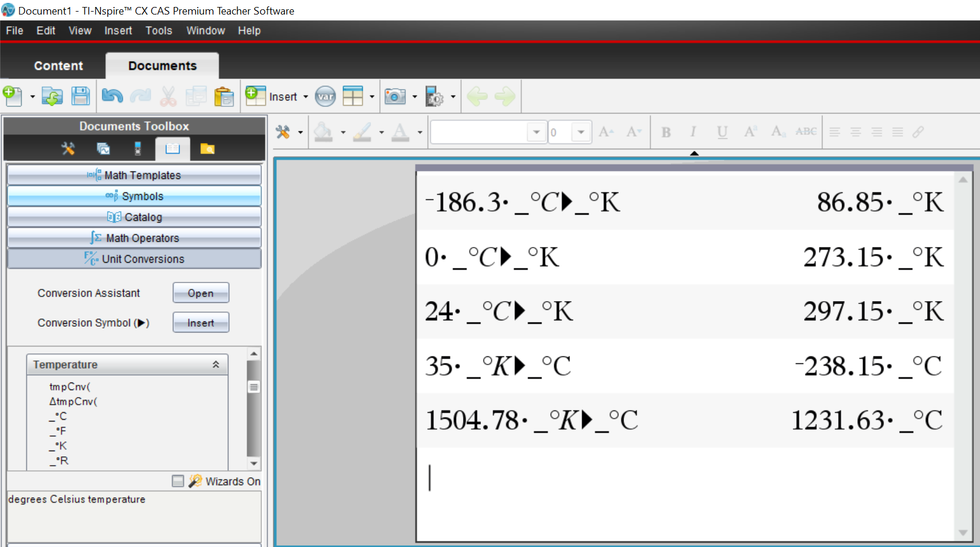This screenshot has height=547, width=980.
Task: Go to the previous page green arrow
Action: (x=477, y=96)
